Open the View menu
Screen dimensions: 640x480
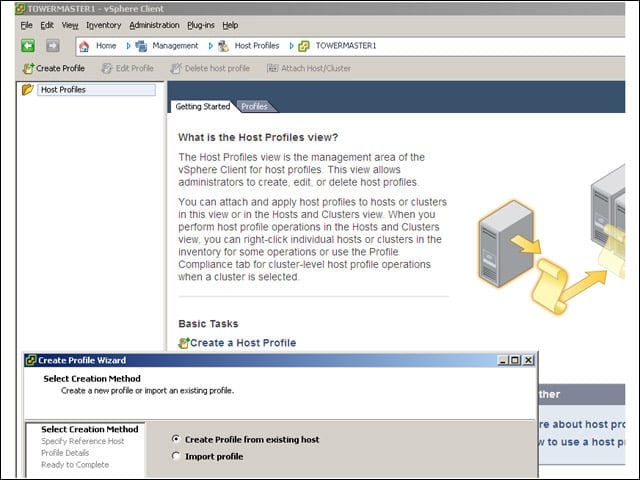[x=70, y=25]
